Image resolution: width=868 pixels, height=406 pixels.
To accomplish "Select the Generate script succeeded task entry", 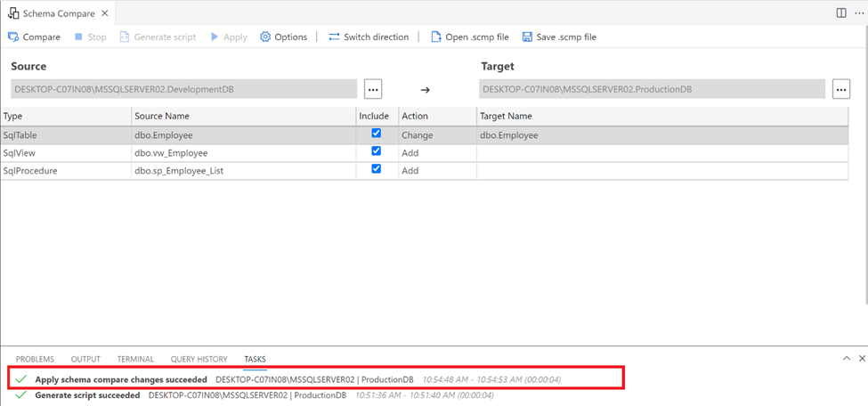I will (x=87, y=395).
